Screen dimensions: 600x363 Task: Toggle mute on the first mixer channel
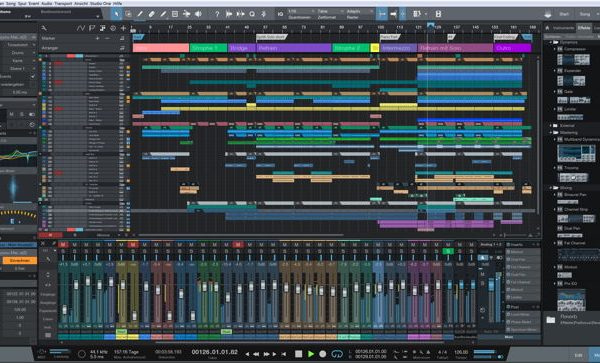tap(63, 245)
